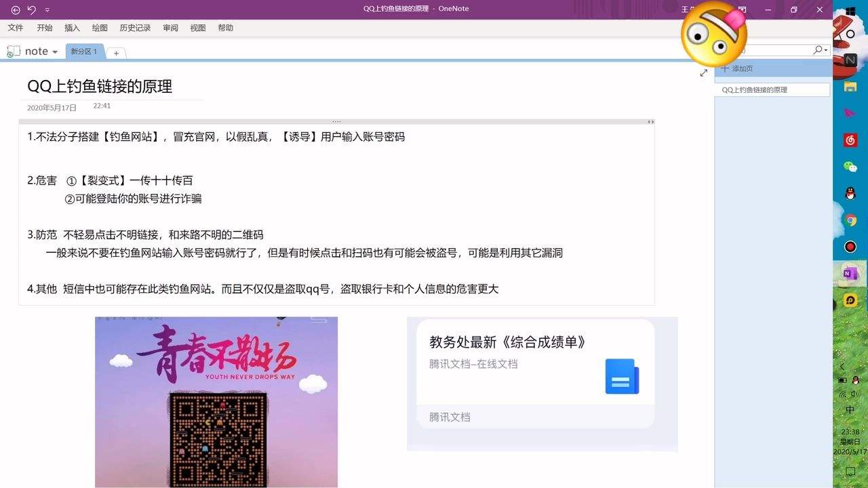Open NetEase Cloud Music on taskbar
The width and height of the screenshot is (868, 488).
[850, 140]
